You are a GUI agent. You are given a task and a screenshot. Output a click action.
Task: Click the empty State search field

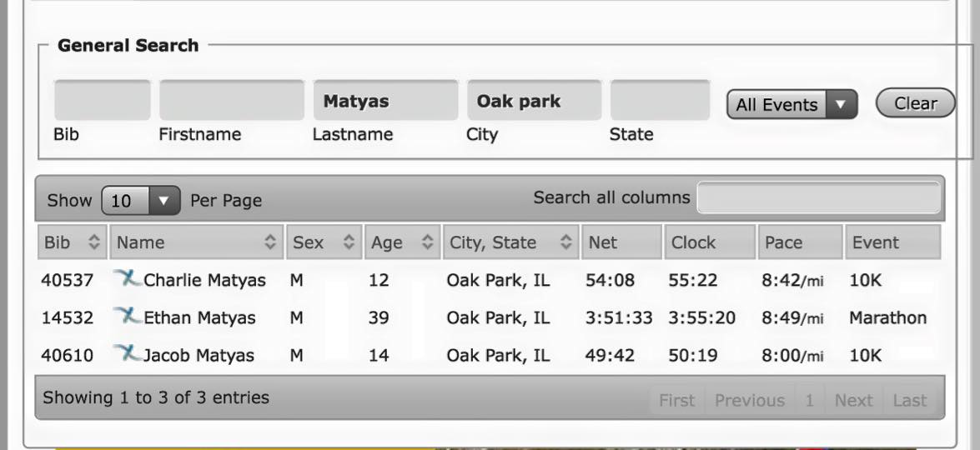(x=660, y=101)
